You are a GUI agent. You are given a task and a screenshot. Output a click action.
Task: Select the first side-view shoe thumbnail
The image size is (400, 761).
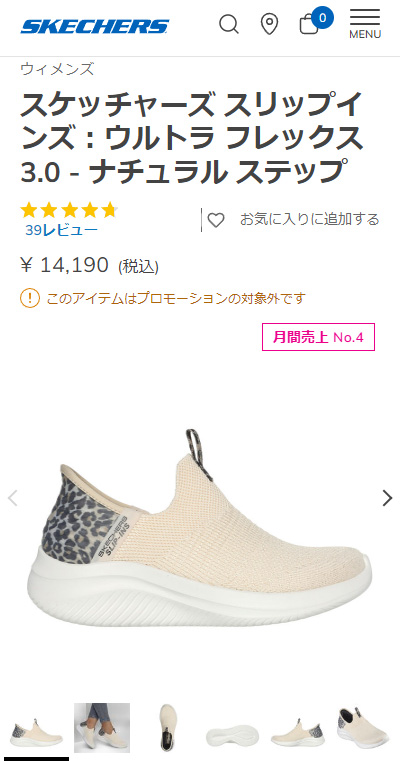coord(37,728)
